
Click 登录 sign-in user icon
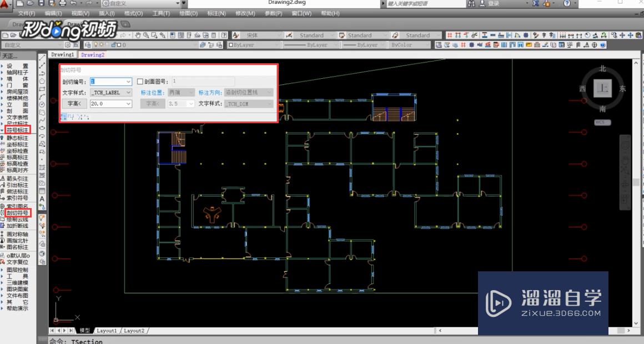pos(484,3)
